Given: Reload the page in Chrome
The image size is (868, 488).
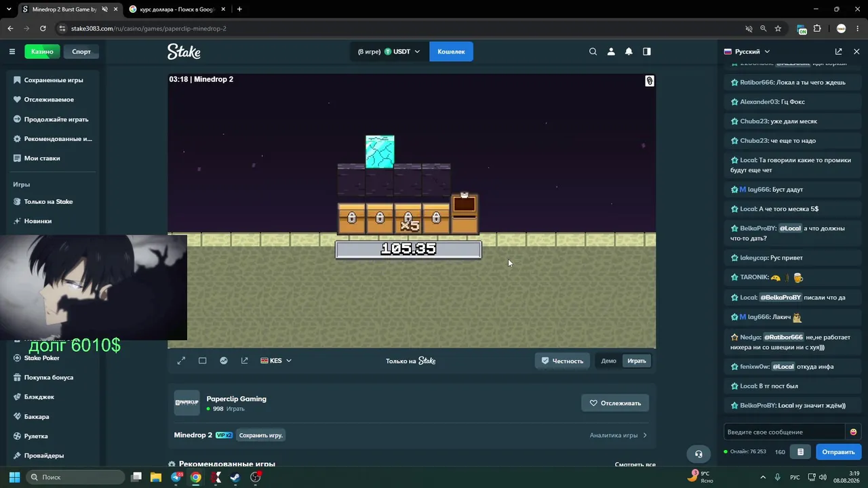Looking at the screenshot, I should pos(43,28).
